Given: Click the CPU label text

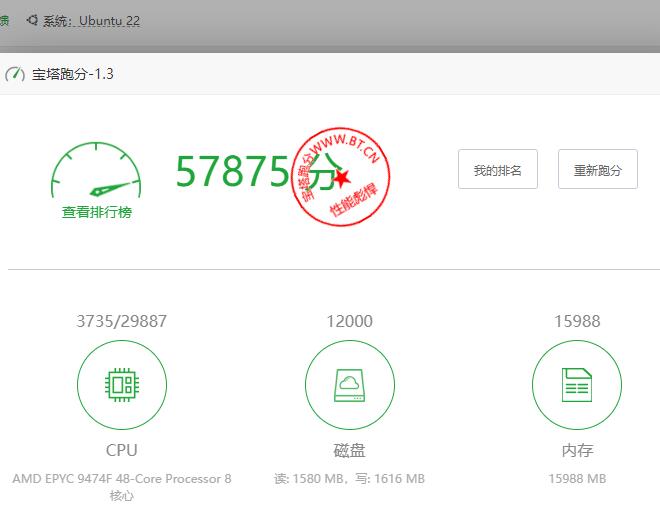Looking at the screenshot, I should [x=122, y=450].
